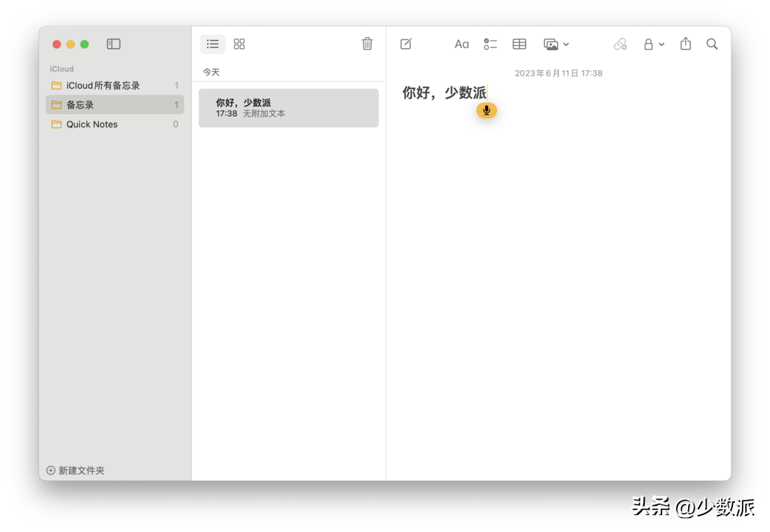Image resolution: width=770 pixels, height=532 pixels.
Task: Click the 今天 section header
Action: 211,72
